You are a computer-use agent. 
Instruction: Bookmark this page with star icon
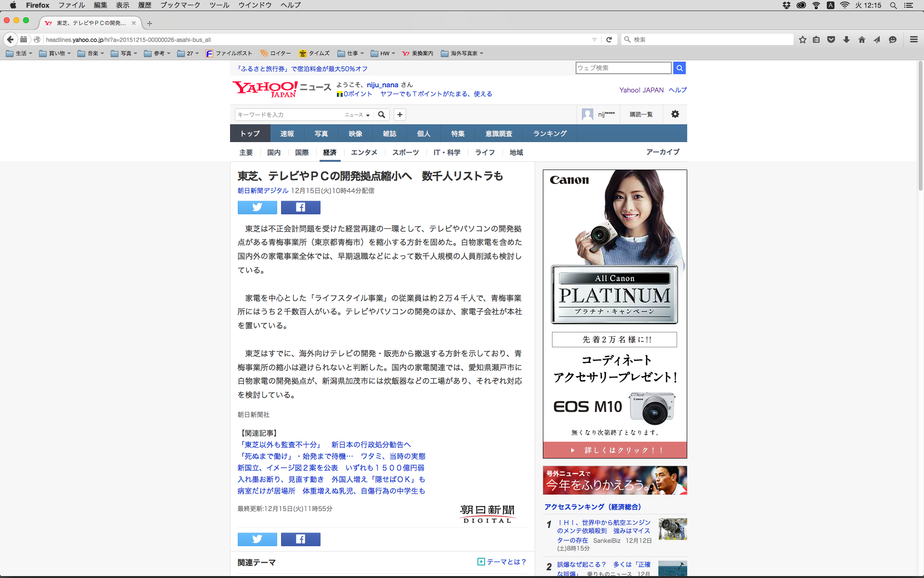coord(802,39)
